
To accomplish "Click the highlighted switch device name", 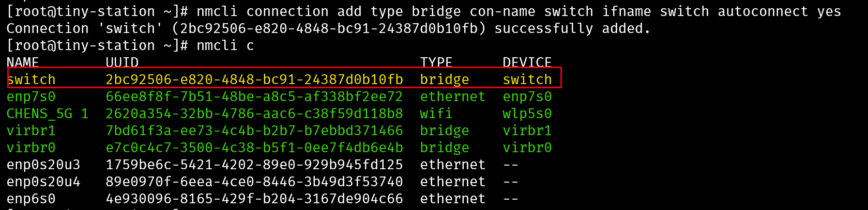I will [x=527, y=79].
